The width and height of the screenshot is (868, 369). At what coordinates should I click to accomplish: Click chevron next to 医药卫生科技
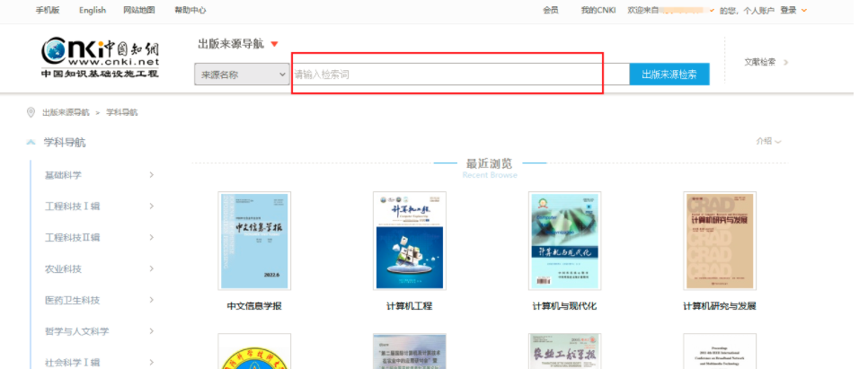tap(151, 300)
